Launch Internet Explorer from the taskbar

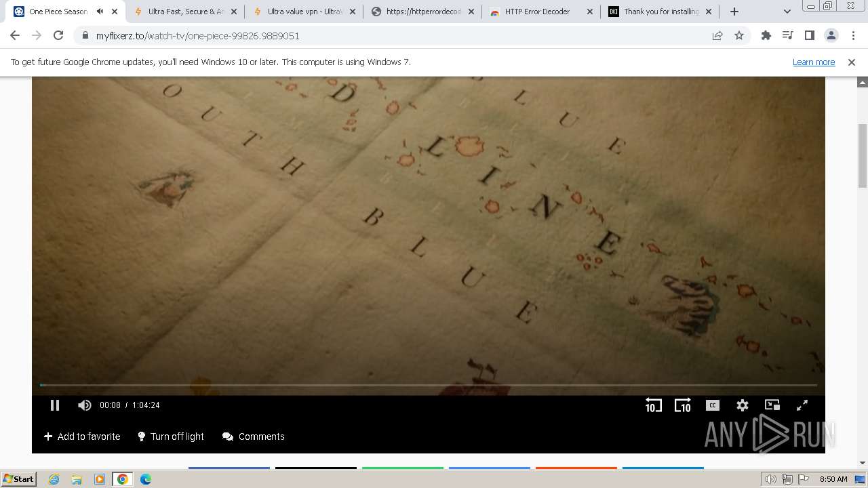click(54, 479)
